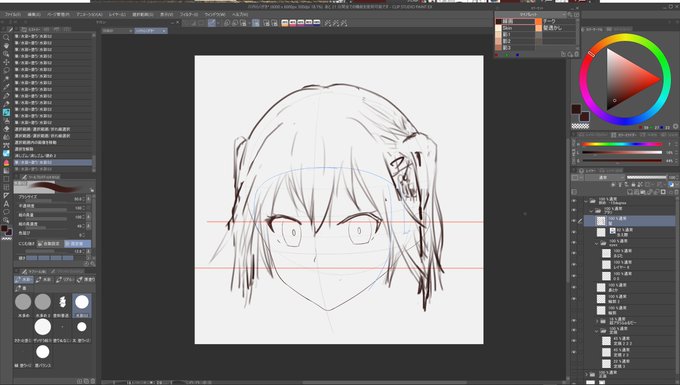Switch to the first canvas tab
Screen dimensions: 680x385
118,31
